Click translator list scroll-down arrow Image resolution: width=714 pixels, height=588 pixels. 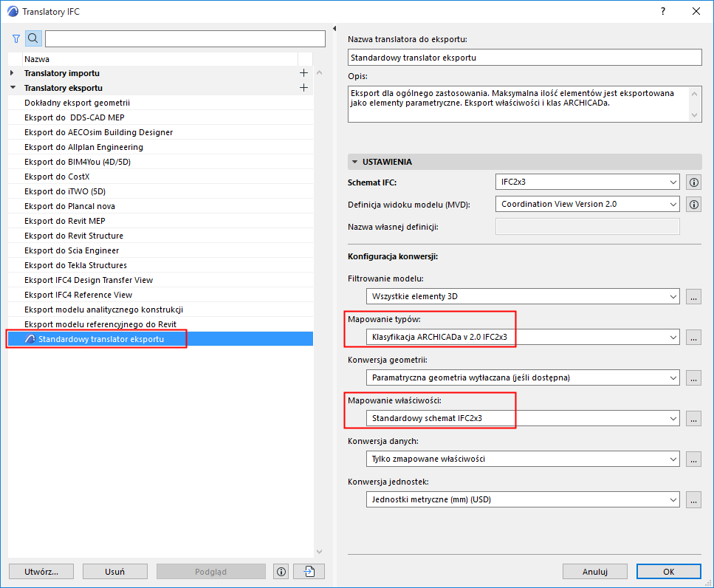click(x=319, y=552)
